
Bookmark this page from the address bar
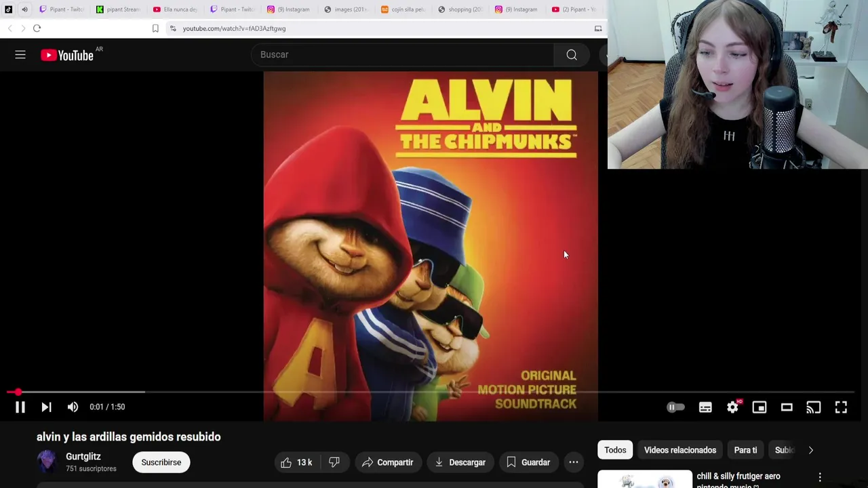155,28
